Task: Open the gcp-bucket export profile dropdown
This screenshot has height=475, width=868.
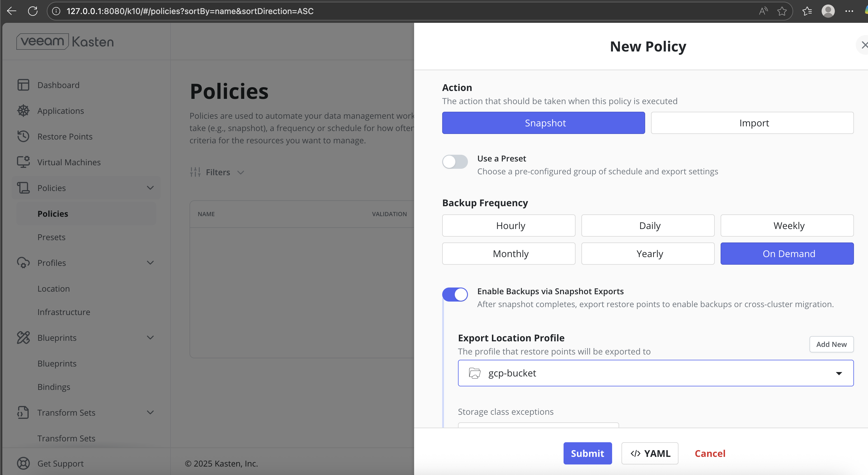Action: tap(655, 373)
